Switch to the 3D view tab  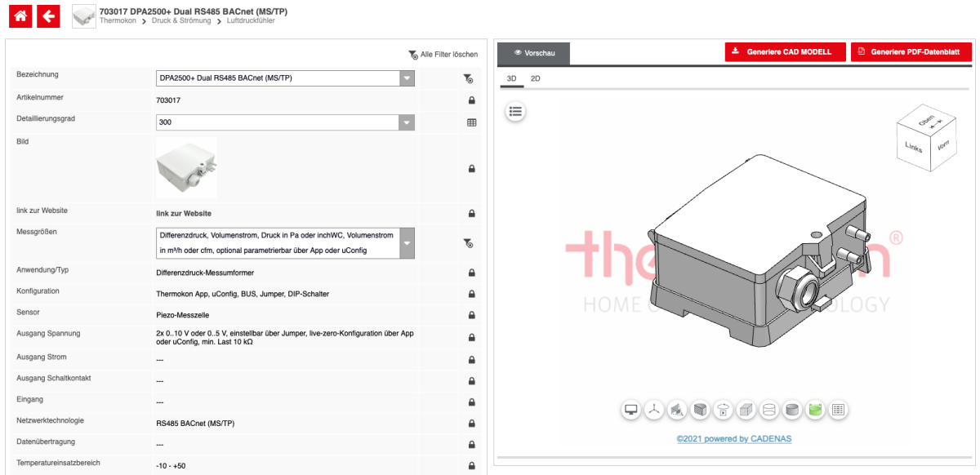[512, 79]
